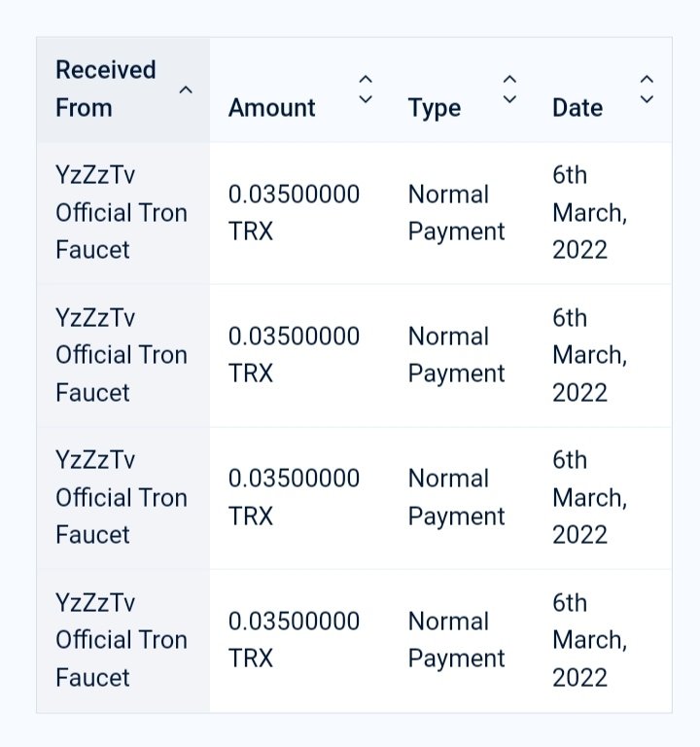The image size is (700, 747).
Task: Click the second row's 6th March, 2022 date
Action: (589, 355)
